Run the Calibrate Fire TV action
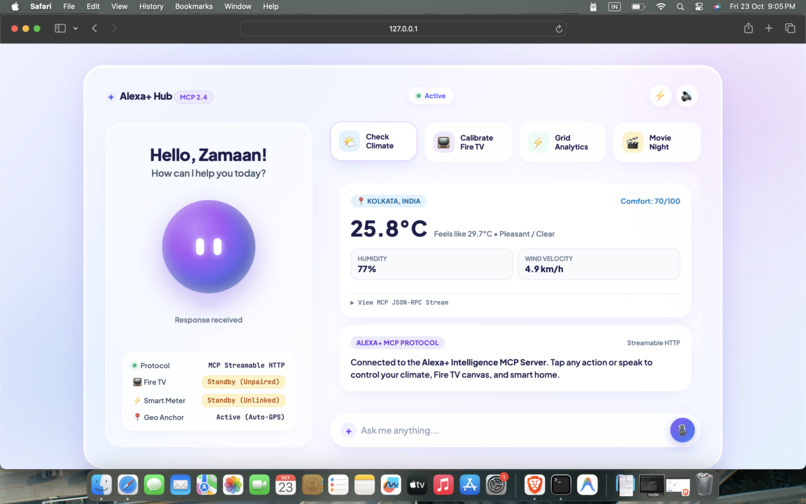806x504 pixels. [x=468, y=142]
